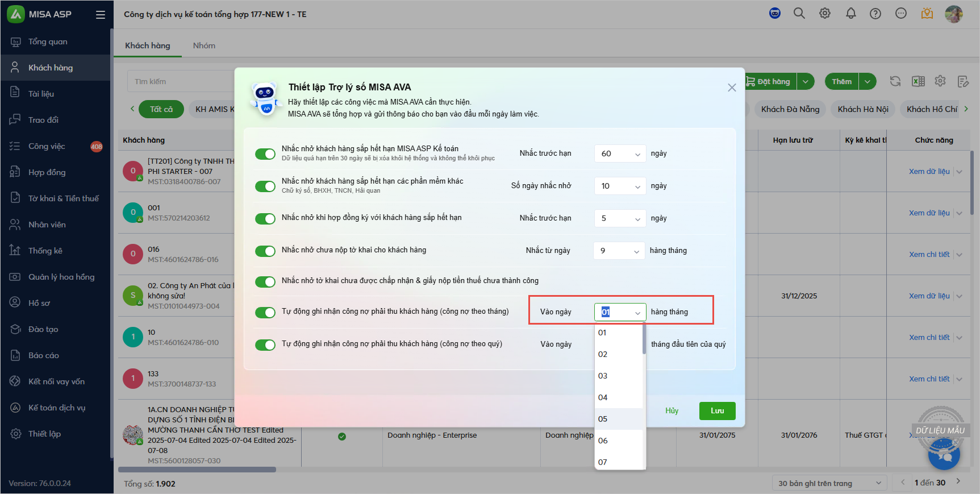The height and width of the screenshot is (494, 980).
Task: Toggle reminder for các phần mềm khác expiry
Action: [x=265, y=186]
